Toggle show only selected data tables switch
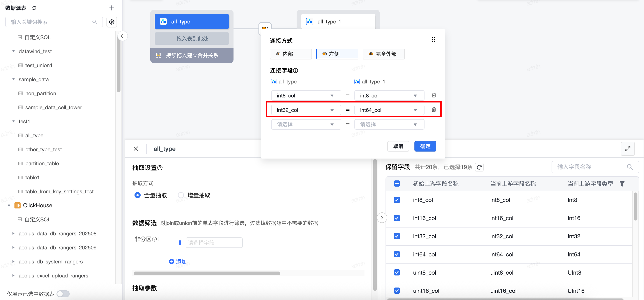644x300 pixels. [63, 294]
